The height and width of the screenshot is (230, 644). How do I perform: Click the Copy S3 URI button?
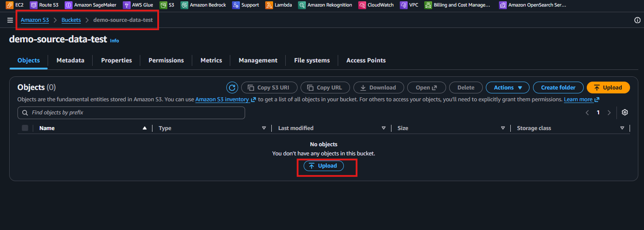[x=269, y=87]
